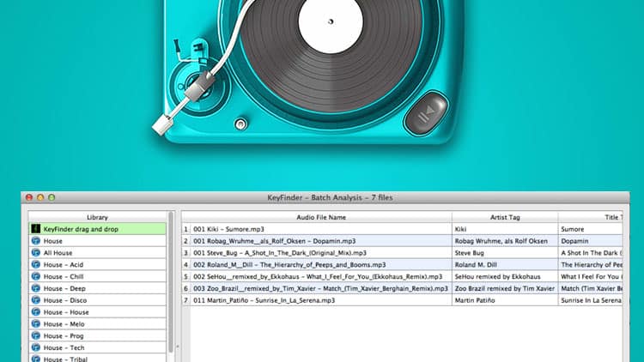The width and height of the screenshot is (644, 362).
Task: Click the playlist icon for House – Acid
Action: 36,265
